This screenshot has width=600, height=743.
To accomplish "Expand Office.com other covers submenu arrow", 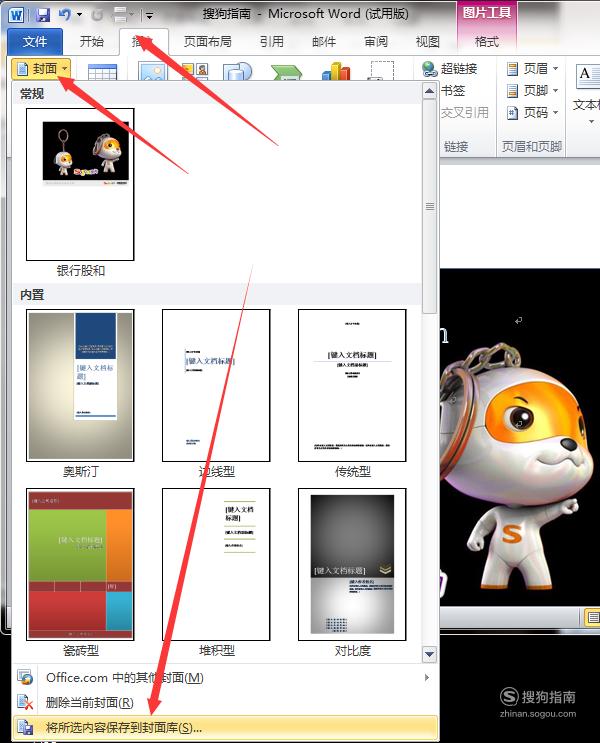I will [x=427, y=678].
